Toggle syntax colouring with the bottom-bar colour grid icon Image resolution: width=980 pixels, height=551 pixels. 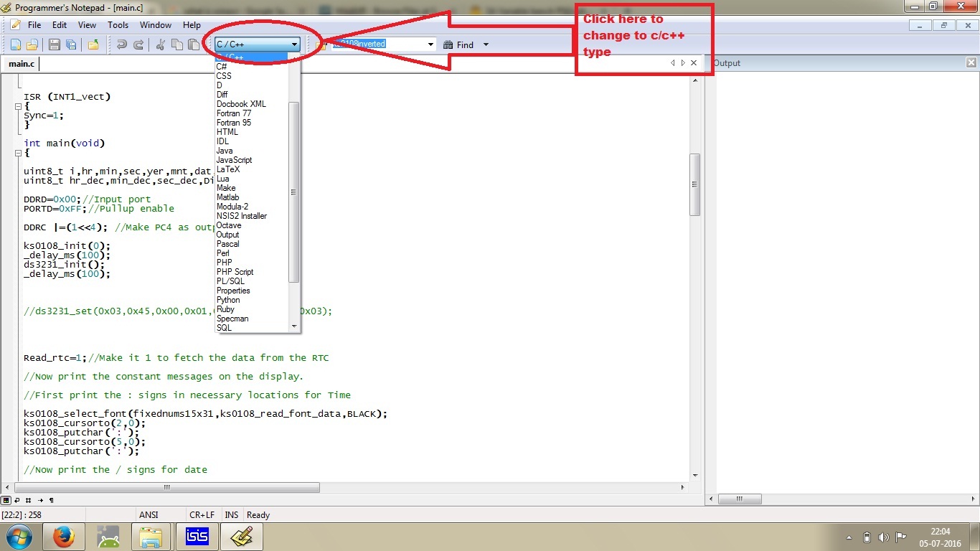click(6, 500)
